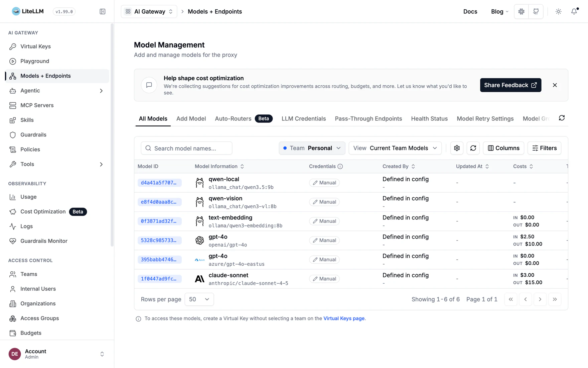Viewport: 588px width, 368px height.
Task: Open Blog dropdown menu
Action: coord(499,11)
